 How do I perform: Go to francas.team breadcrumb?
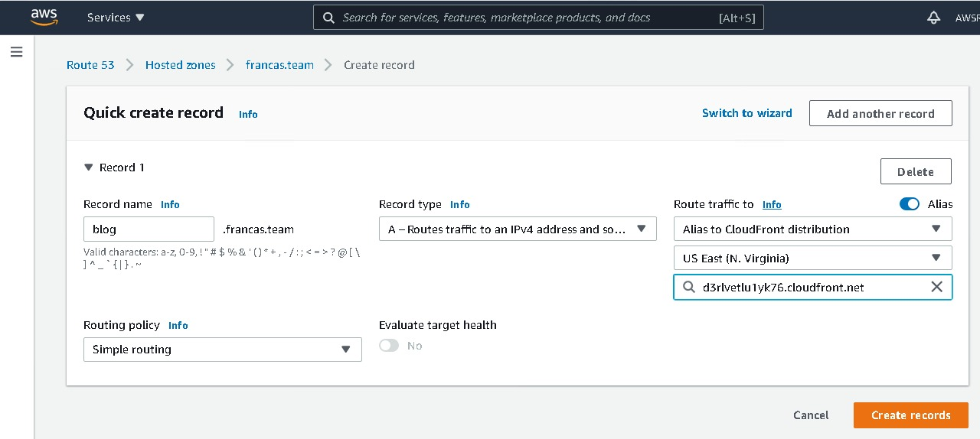coord(279,65)
